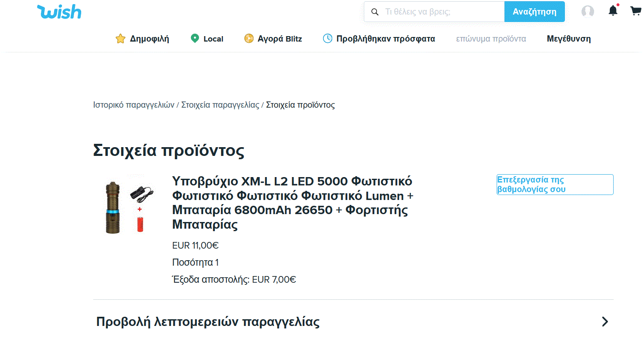The height and width of the screenshot is (338, 644).
Task: Go to Ιστορικό παραγγελιών breadcrumb
Action: 134,105
